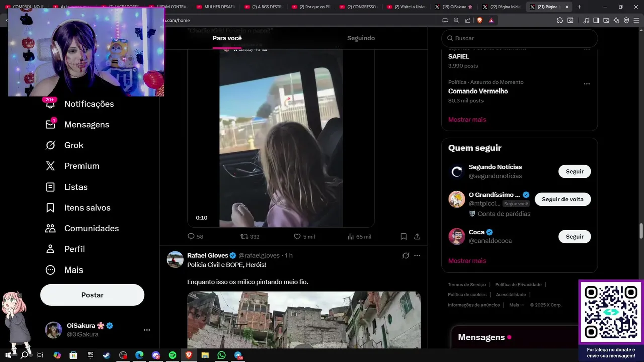Open Spotify from the taskbar
Image resolution: width=644 pixels, height=362 pixels.
pyautogui.click(x=172, y=355)
